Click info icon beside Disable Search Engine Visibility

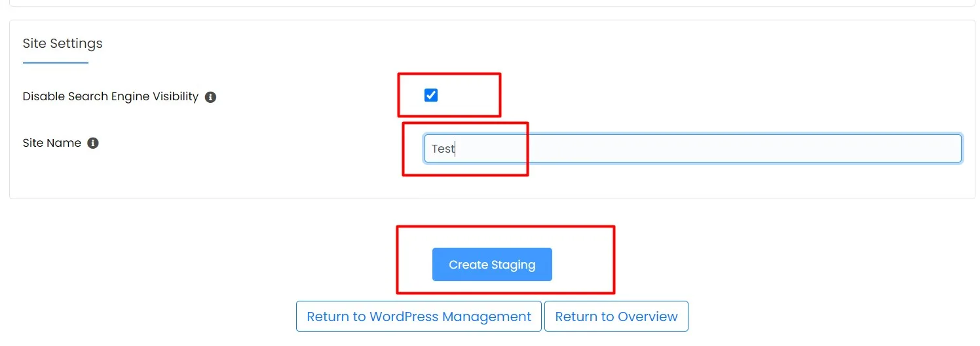pyautogui.click(x=210, y=97)
